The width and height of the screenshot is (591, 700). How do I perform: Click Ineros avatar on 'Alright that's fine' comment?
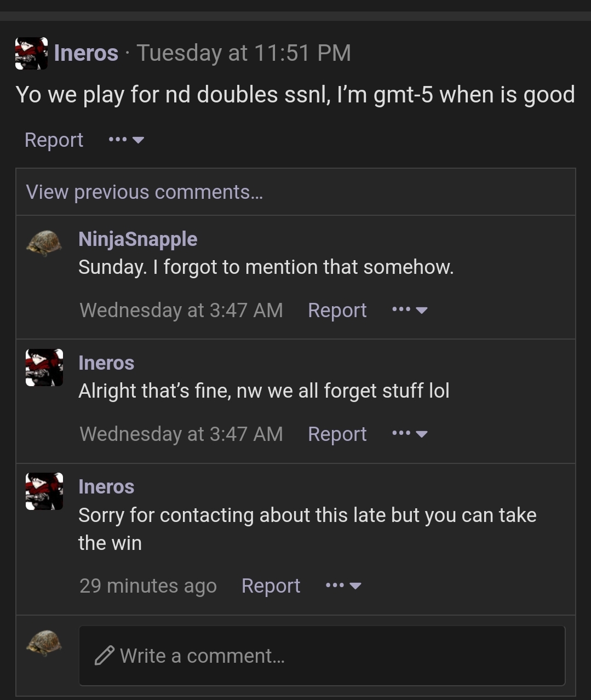(x=44, y=368)
